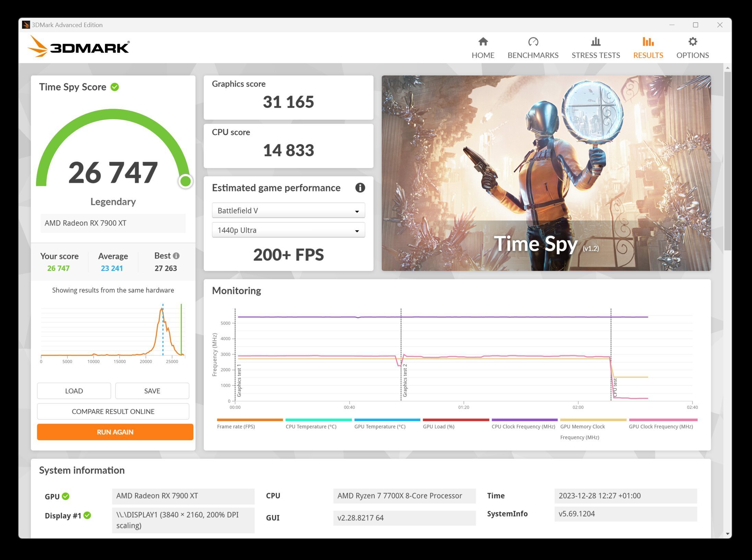
Task: Click the 3DMark app icon in the title bar
Action: [x=26, y=25]
